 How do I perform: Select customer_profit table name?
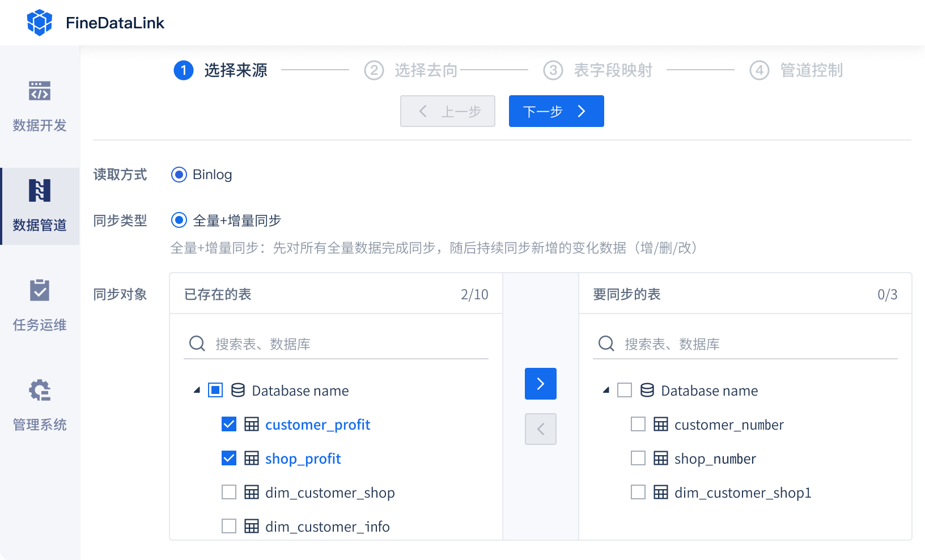click(317, 425)
